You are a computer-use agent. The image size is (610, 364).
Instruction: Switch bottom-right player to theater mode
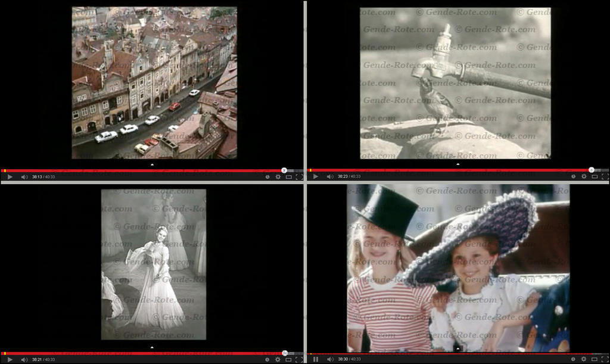pos(595,359)
